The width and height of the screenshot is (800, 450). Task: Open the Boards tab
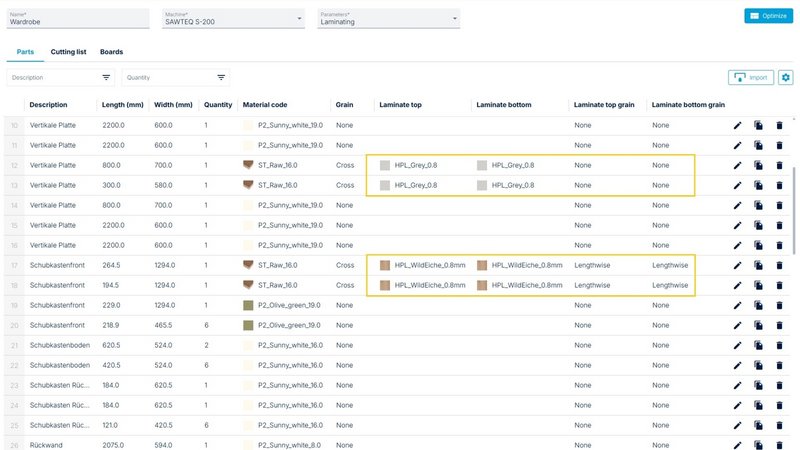(x=111, y=51)
